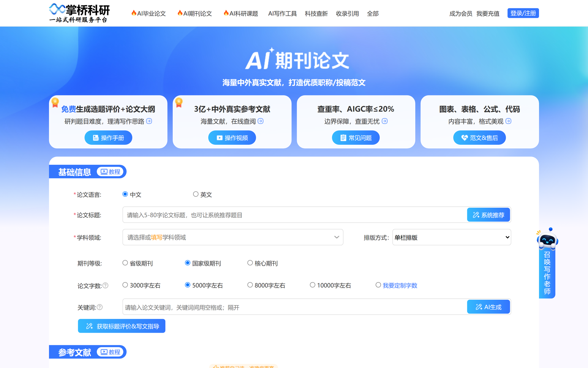This screenshot has height=368, width=588.
Task: Click the arrow icon after 格式美观
Action: click(508, 121)
